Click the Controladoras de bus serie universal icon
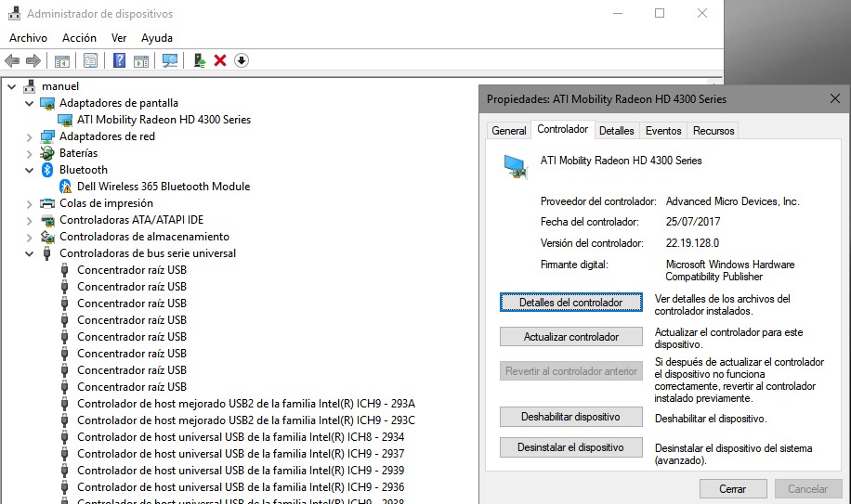Image resolution: width=851 pixels, height=504 pixels. (47, 253)
